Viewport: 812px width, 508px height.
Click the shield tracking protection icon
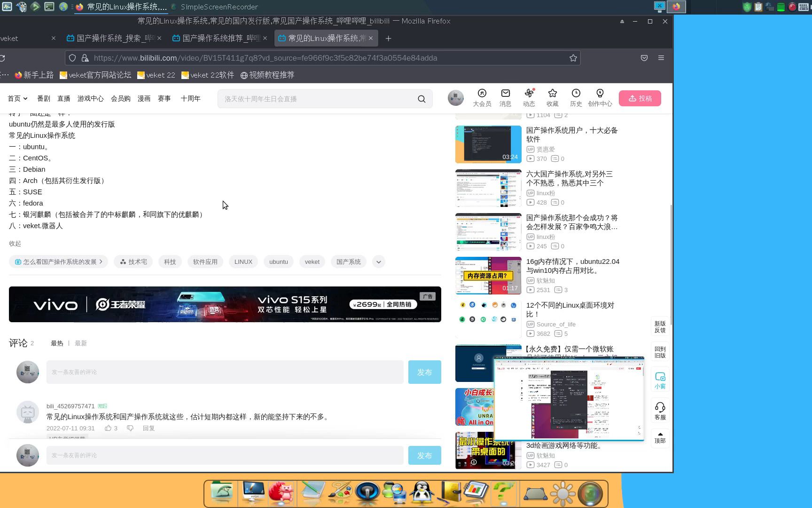tap(72, 58)
